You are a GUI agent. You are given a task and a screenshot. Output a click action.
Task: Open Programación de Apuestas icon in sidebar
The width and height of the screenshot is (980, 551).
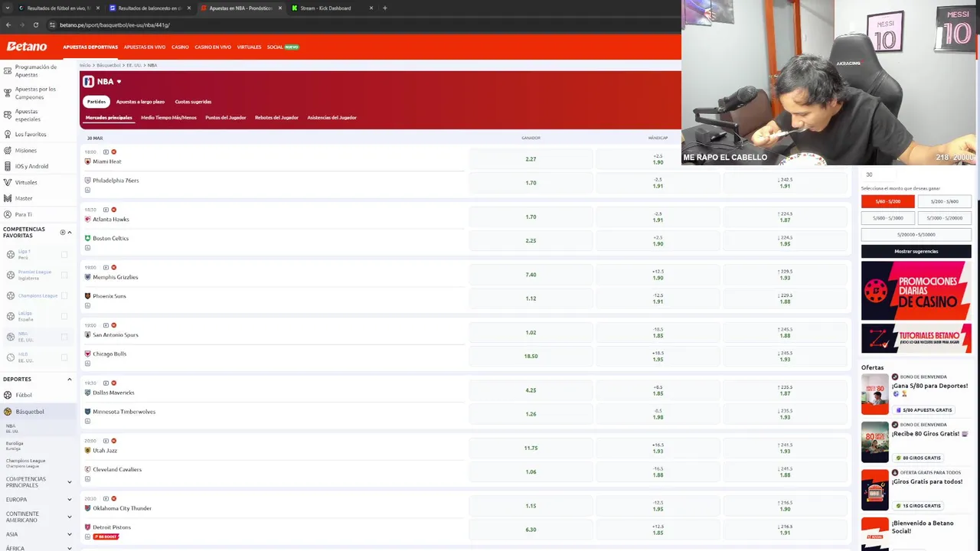pos(8,70)
